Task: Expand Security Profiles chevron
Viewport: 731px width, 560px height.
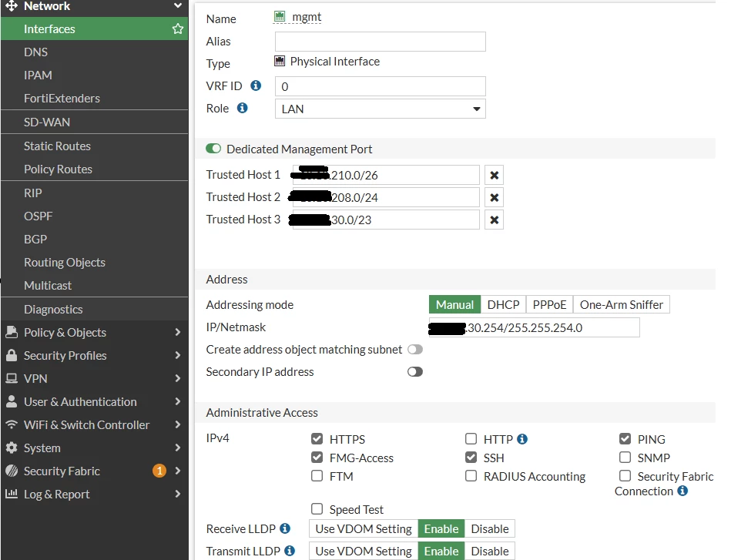Action: (x=178, y=355)
